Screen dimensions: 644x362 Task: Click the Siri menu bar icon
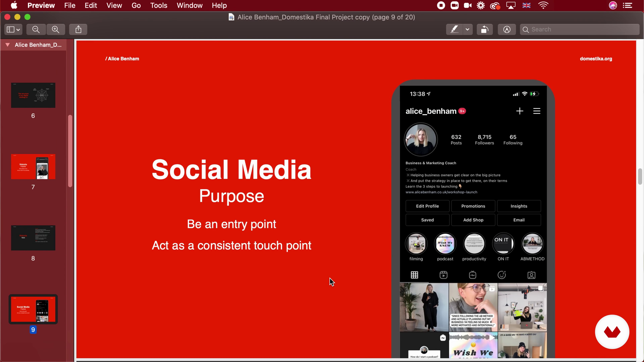[x=613, y=5]
